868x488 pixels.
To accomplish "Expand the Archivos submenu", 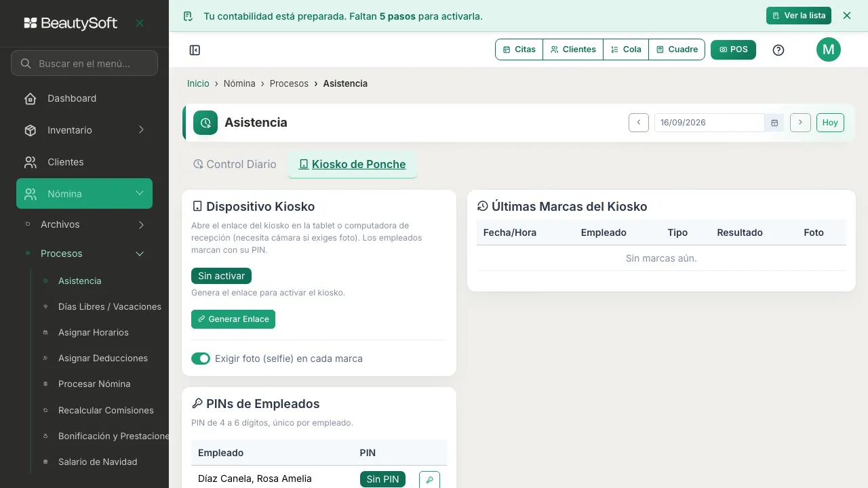I will (141, 224).
